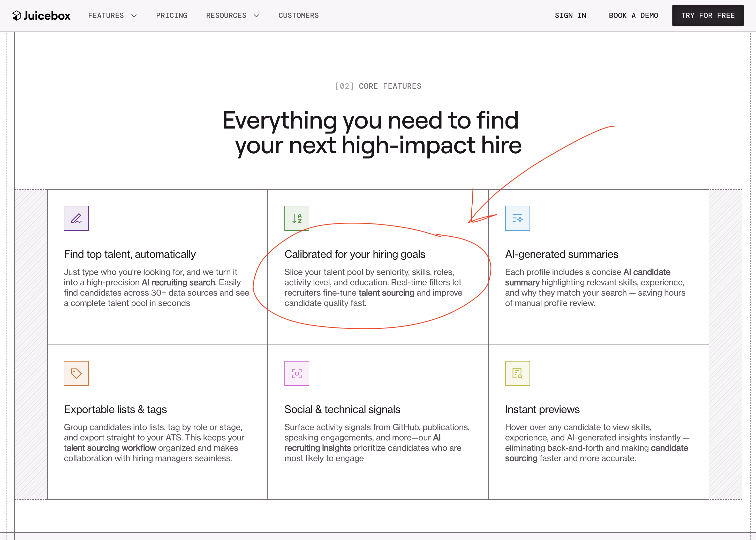756x540 pixels.
Task: Go to the Pricing page
Action: (x=171, y=16)
